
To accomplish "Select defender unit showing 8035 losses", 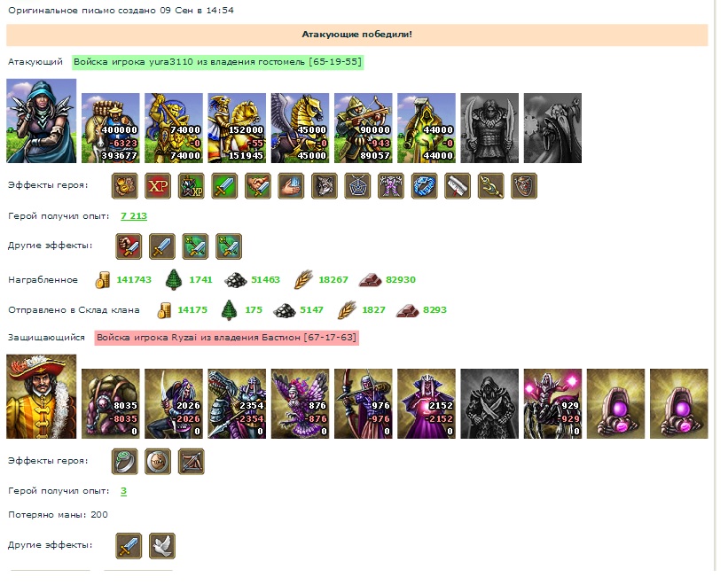I will point(111,403).
